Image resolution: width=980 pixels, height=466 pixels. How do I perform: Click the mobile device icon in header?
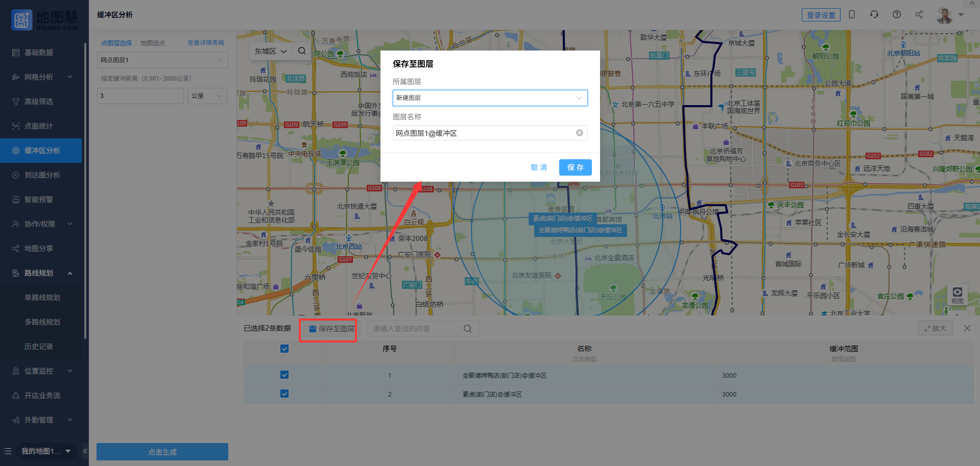click(851, 14)
